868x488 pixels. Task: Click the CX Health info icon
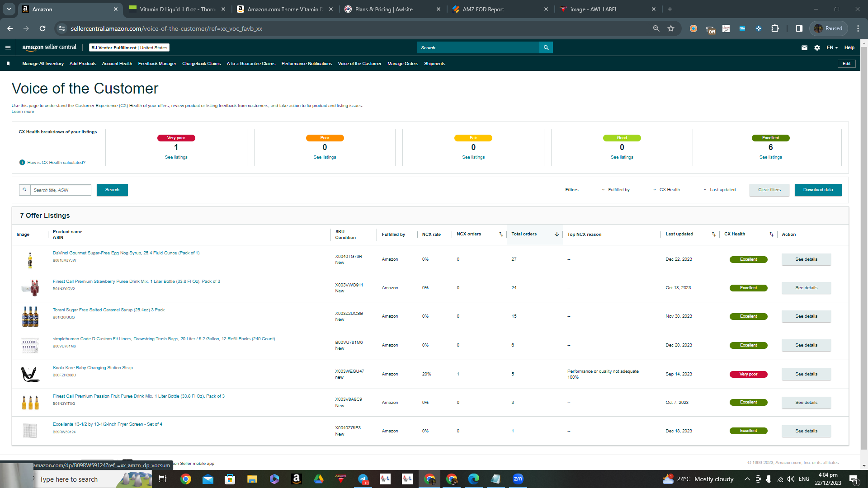click(22, 163)
